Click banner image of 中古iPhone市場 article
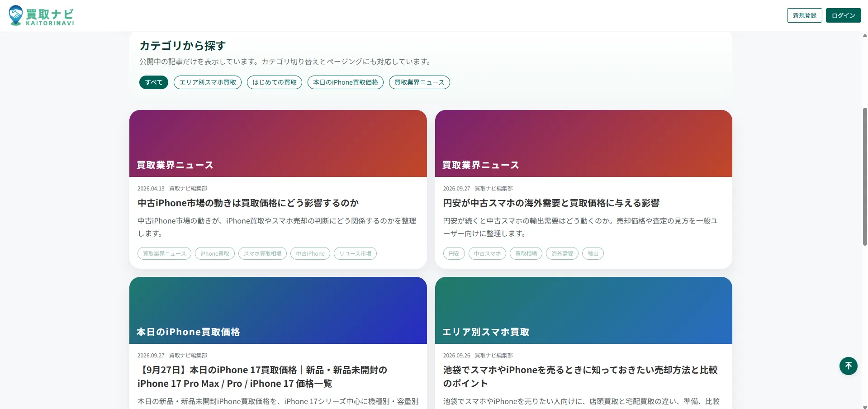The height and width of the screenshot is (409, 868). tap(278, 143)
